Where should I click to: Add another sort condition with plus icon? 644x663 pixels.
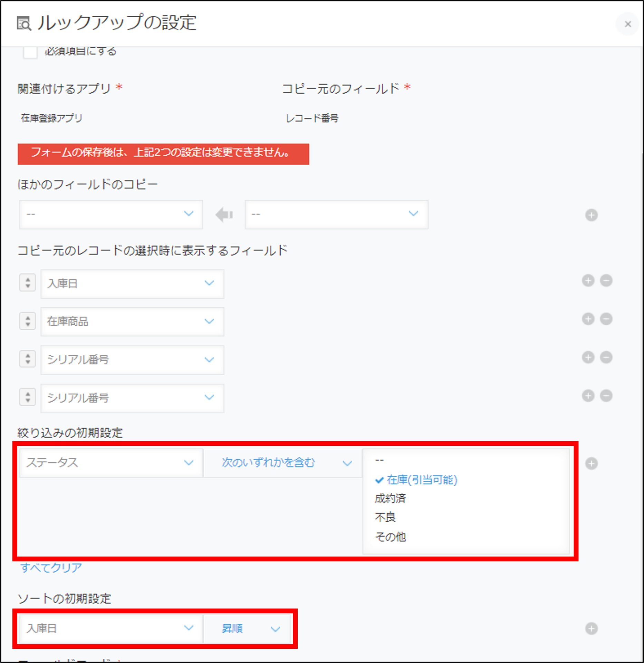[x=591, y=628]
